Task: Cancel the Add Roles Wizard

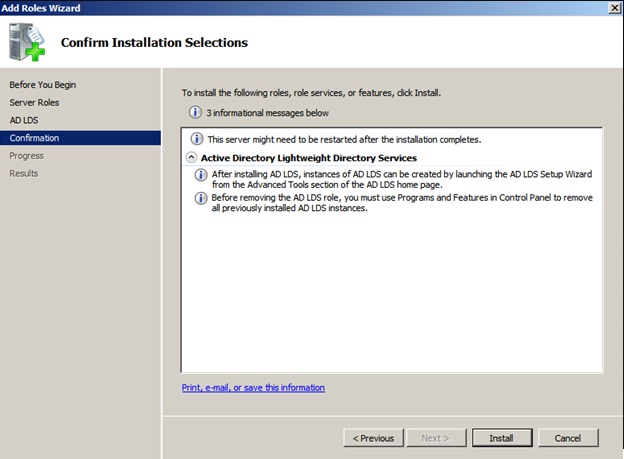Action: [568, 438]
